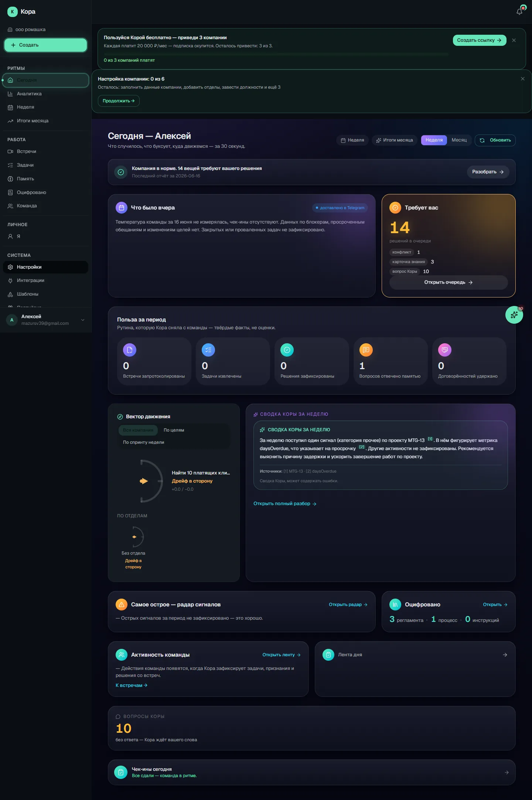Click the clipboard icon of Лента дня

pyautogui.click(x=328, y=655)
